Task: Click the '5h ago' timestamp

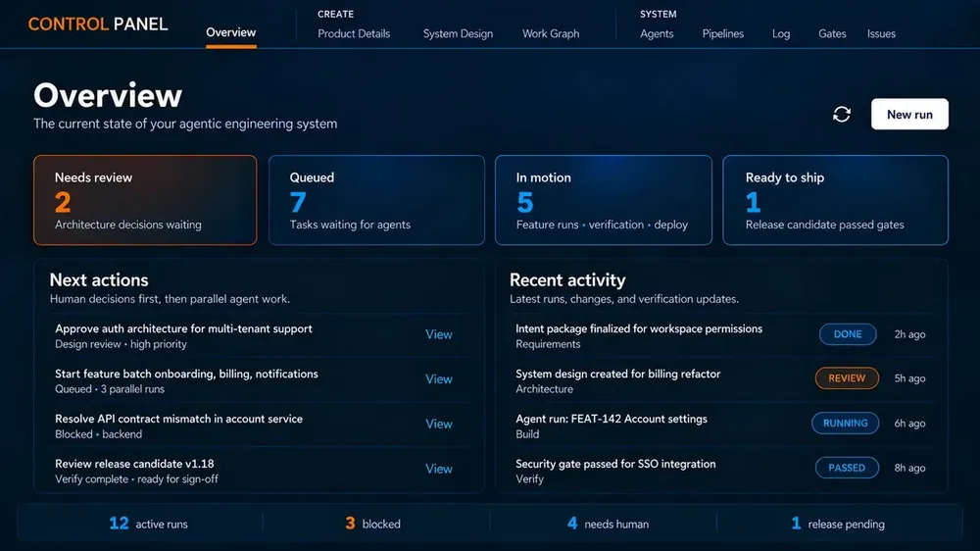Action: point(909,378)
